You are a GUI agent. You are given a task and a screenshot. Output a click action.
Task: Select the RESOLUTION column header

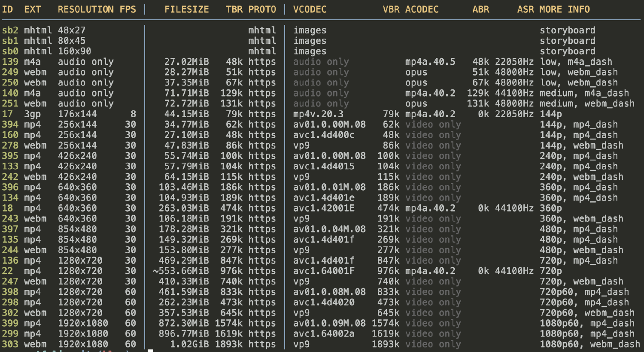click(x=86, y=9)
